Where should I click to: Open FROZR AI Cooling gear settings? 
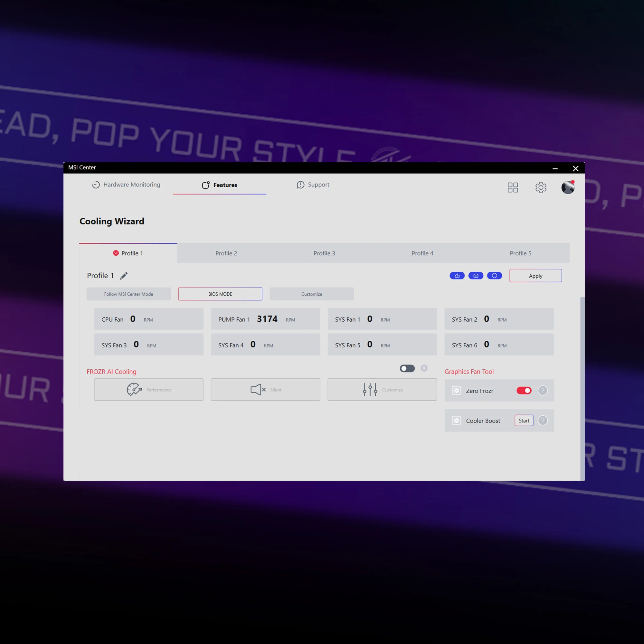tap(424, 368)
